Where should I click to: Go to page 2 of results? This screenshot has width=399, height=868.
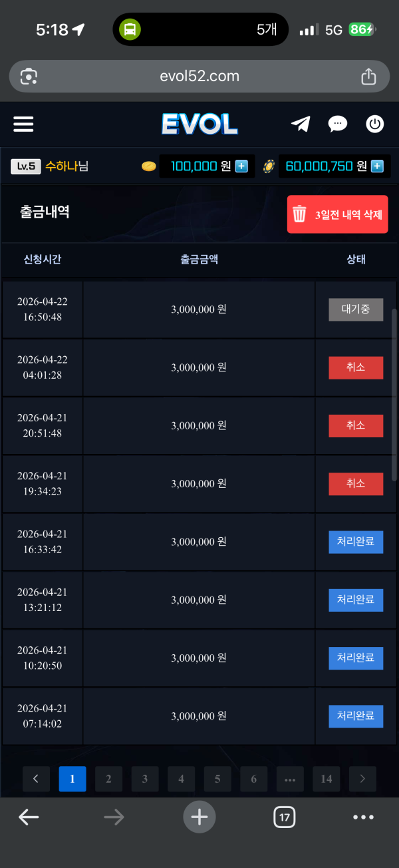[x=108, y=779]
